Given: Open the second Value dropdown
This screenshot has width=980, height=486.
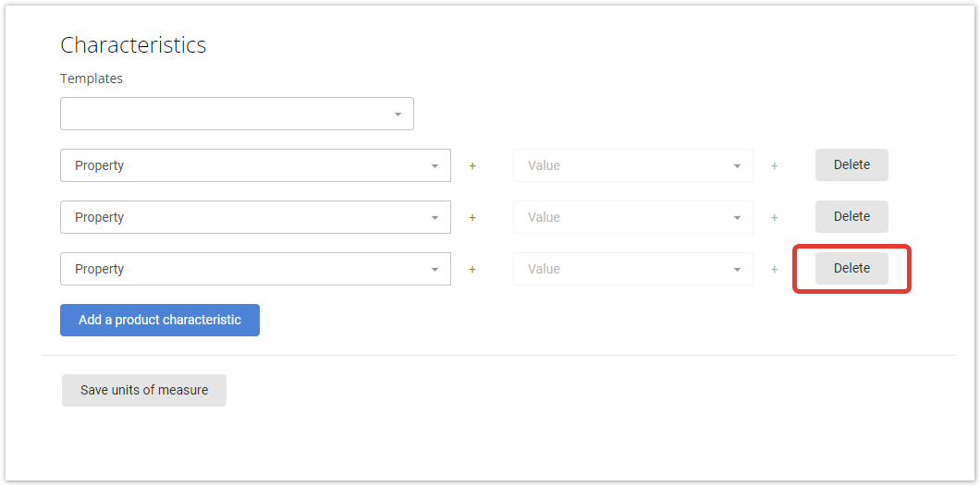Looking at the screenshot, I should pos(633,217).
